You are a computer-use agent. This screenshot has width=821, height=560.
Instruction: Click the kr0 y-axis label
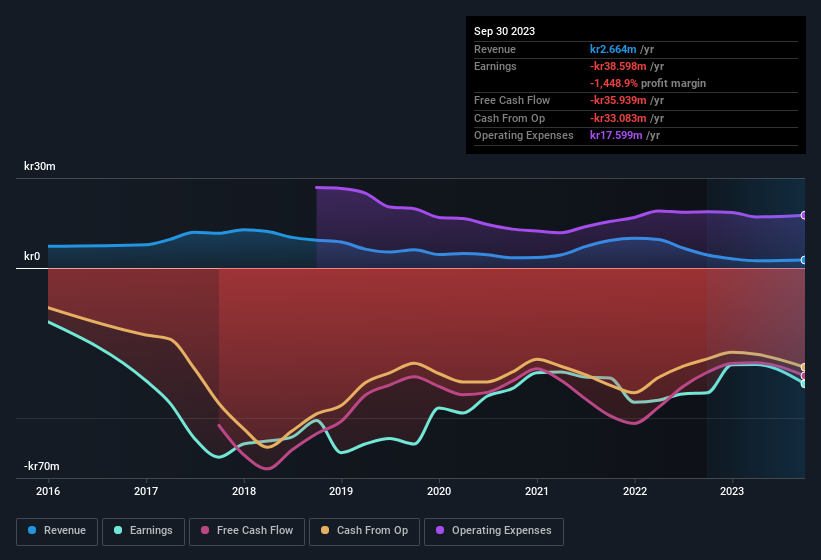pyautogui.click(x=32, y=256)
